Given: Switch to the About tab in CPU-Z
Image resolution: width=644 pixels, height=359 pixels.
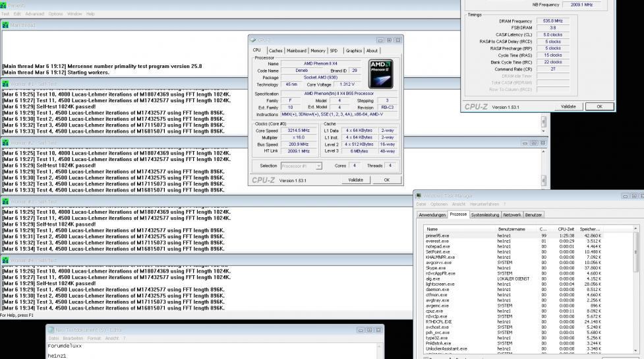Looking at the screenshot, I should point(372,51).
